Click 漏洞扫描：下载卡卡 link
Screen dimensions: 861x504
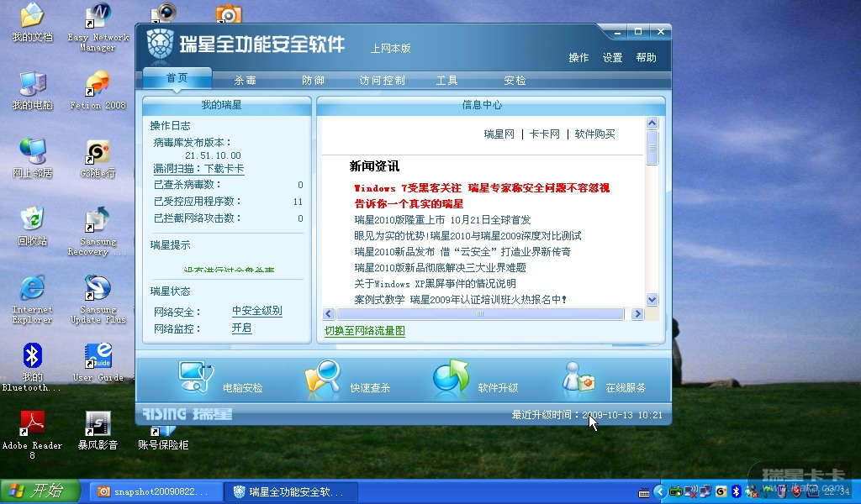pos(198,169)
